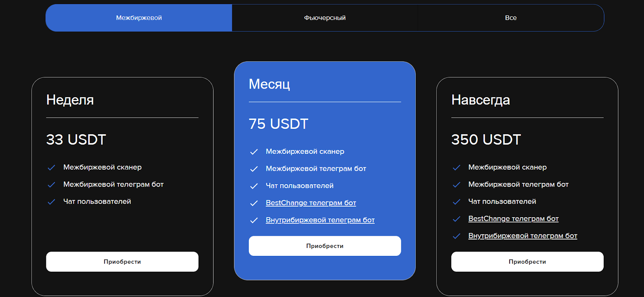Image resolution: width=644 pixels, height=297 pixels.
Task: Click checkmark beside Межбиржевой сканер in Месяц card
Action: click(254, 152)
